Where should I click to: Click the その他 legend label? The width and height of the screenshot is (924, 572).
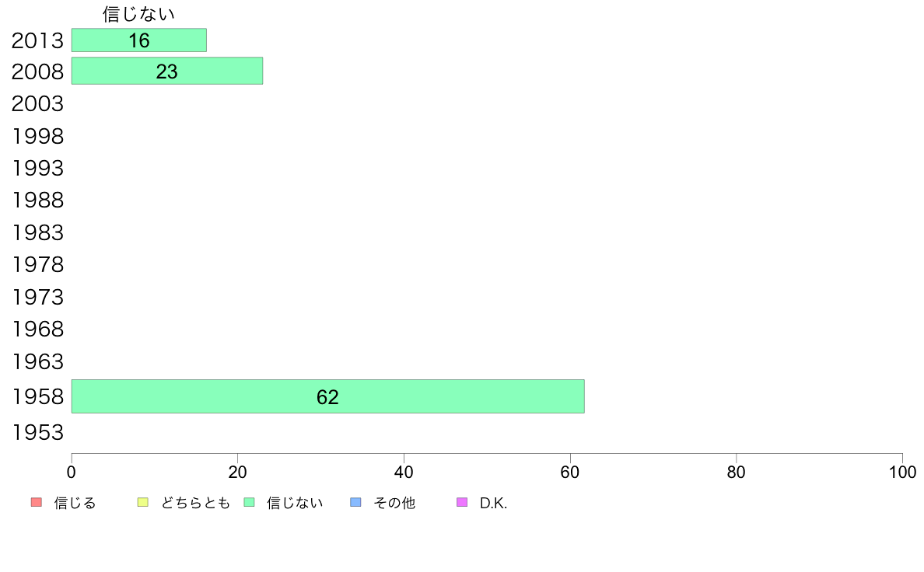[394, 503]
